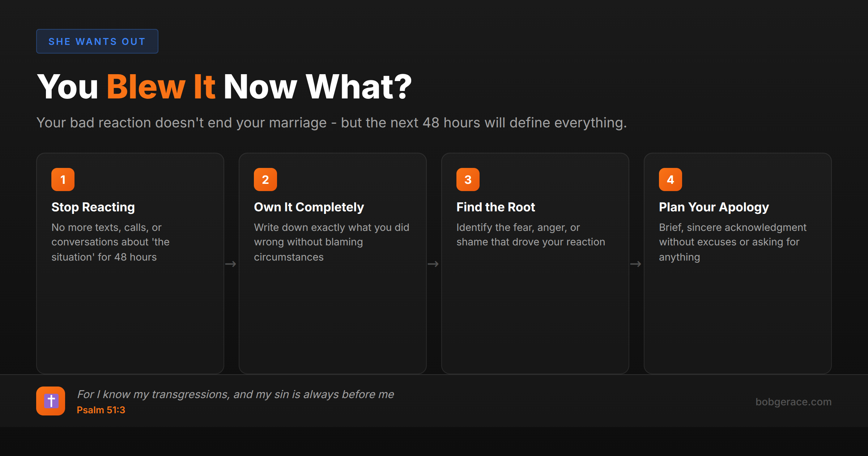Click the orange number 4 badge
Viewport: 868px width, 456px height.
[x=671, y=180]
